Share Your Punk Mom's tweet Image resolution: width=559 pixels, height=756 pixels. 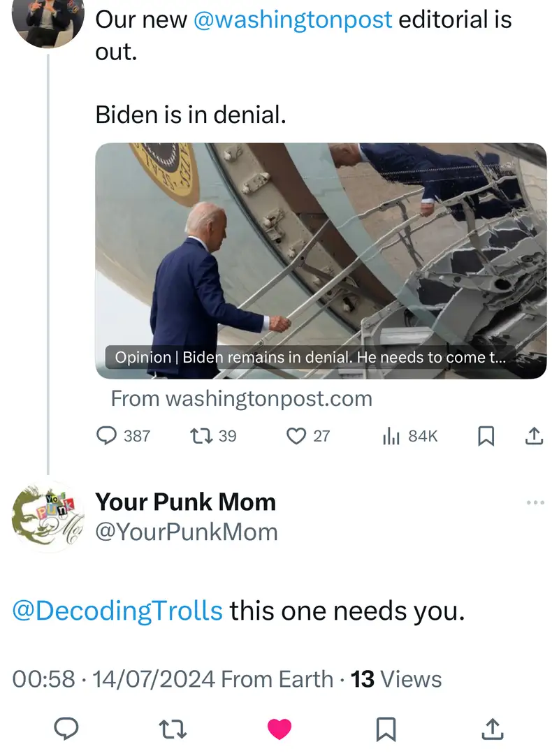point(493,729)
